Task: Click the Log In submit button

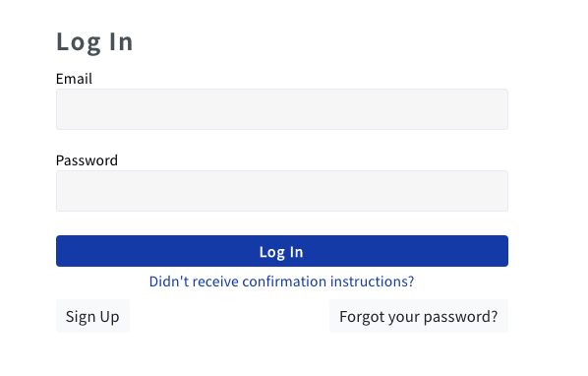Action: point(282,251)
